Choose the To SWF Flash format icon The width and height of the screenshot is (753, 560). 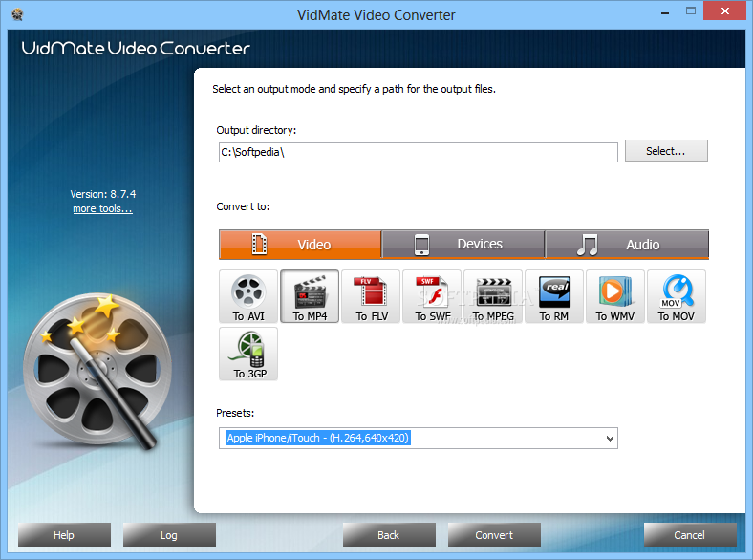click(x=432, y=296)
